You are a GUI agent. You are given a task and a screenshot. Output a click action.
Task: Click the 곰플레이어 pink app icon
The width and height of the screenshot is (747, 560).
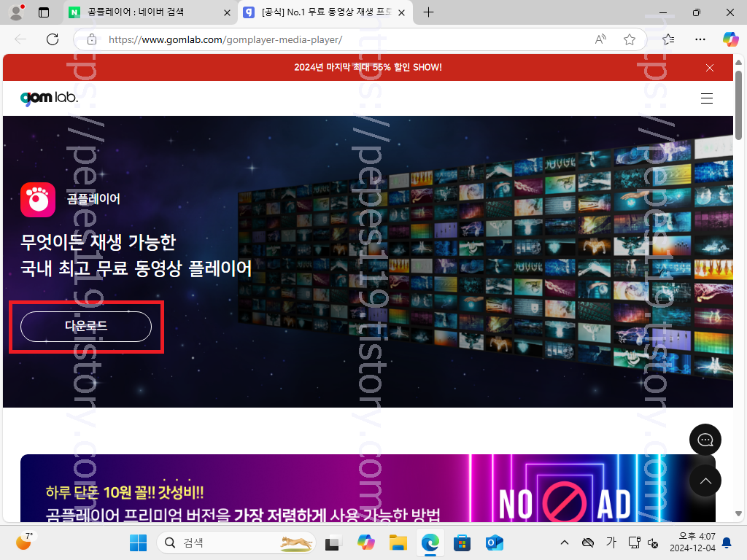[38, 200]
